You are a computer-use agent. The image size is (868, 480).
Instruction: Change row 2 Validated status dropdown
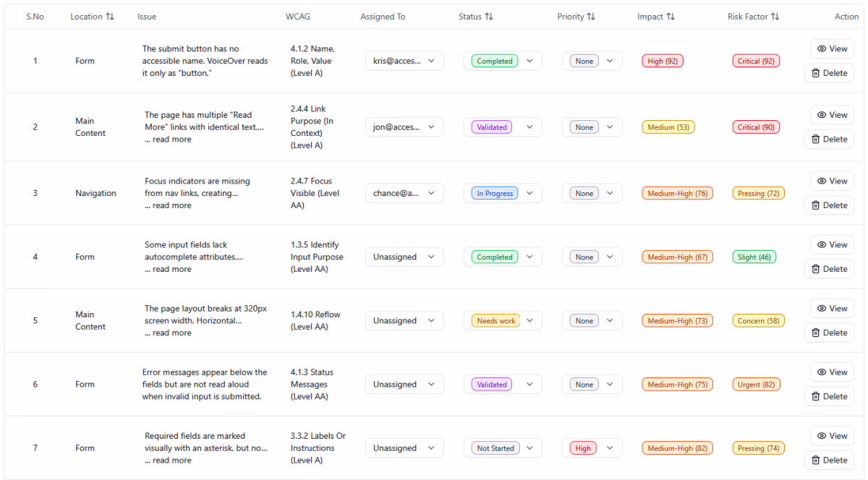click(x=503, y=127)
